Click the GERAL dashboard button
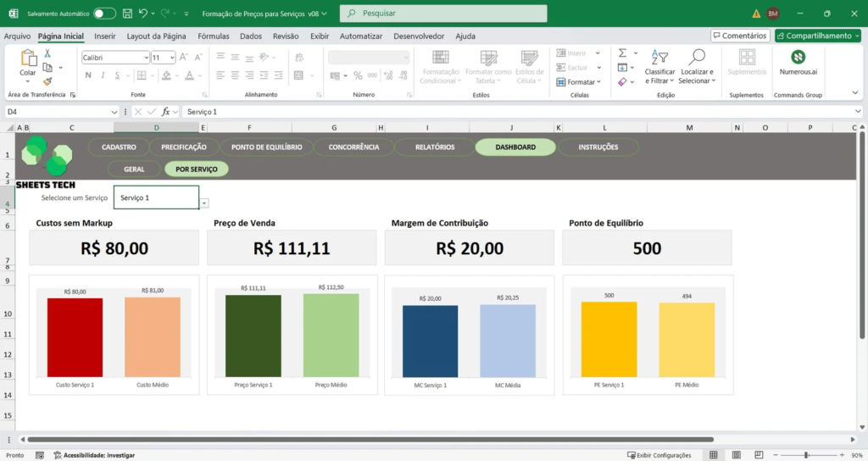The width and height of the screenshot is (868, 461). click(x=134, y=169)
